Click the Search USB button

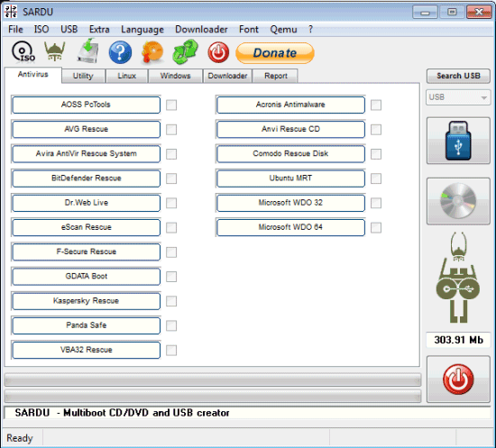pyautogui.click(x=458, y=76)
